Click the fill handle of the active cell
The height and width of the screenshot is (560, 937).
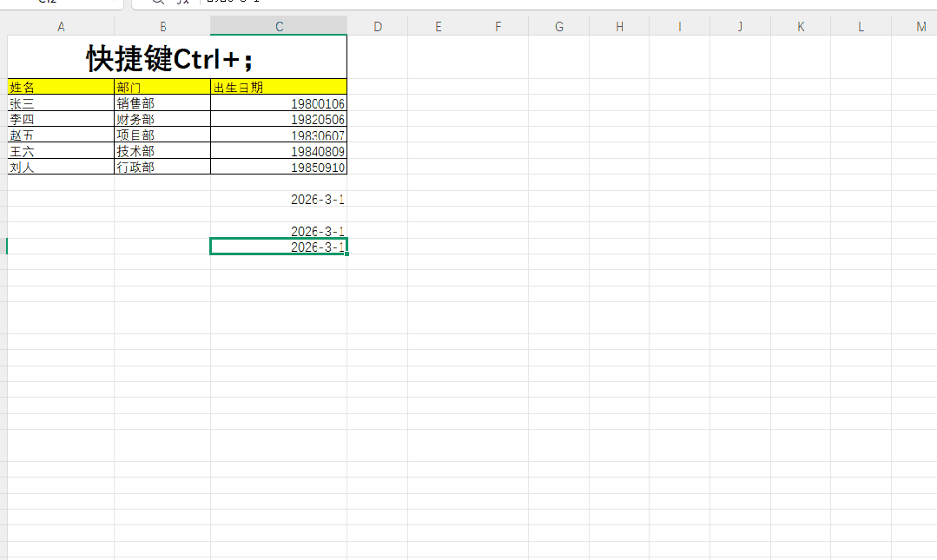click(x=346, y=254)
